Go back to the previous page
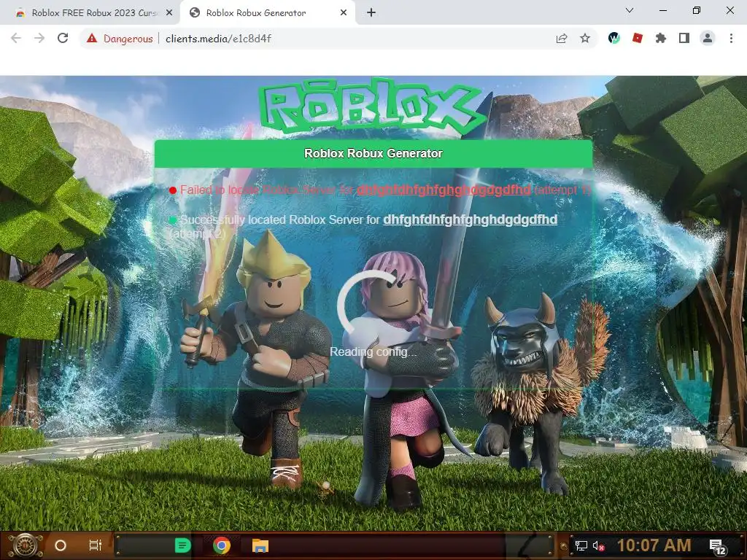The width and height of the screenshot is (747, 560). [16, 39]
